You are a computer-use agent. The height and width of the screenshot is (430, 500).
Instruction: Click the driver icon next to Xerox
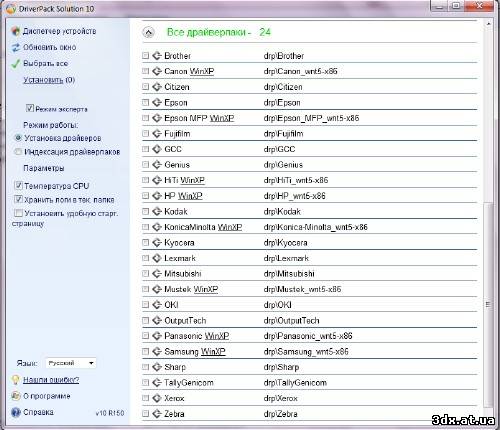point(157,398)
